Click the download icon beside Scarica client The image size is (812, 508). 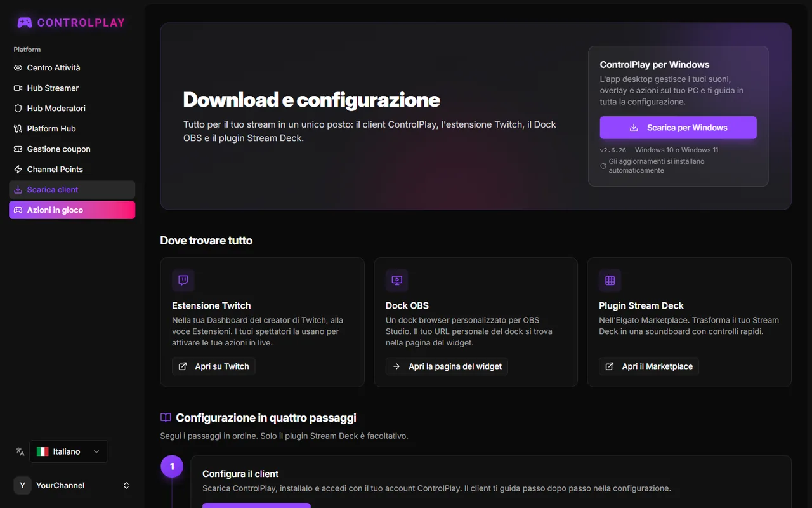(18, 190)
